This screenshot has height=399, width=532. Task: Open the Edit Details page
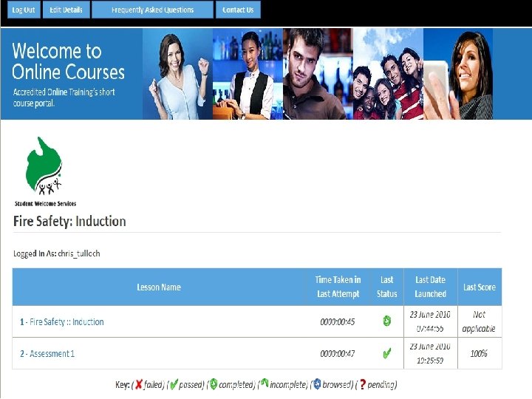[x=66, y=10]
